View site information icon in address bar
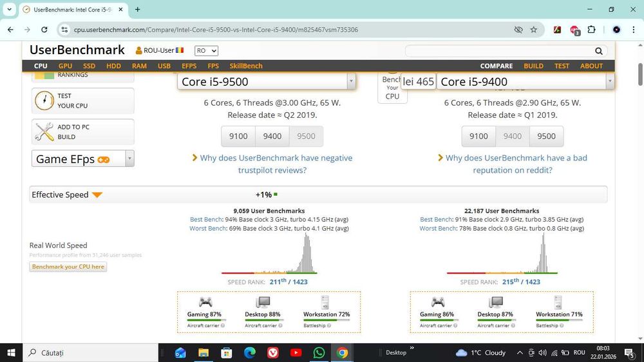 (x=64, y=30)
